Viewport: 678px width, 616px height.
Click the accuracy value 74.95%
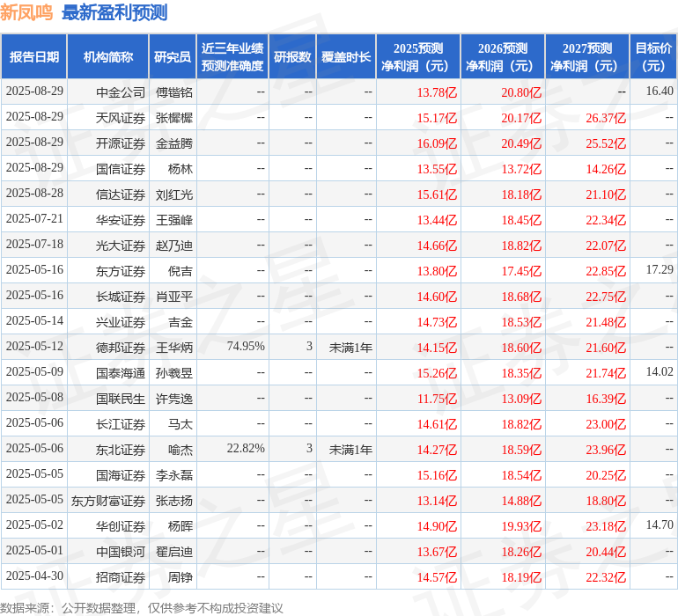[x=246, y=346]
